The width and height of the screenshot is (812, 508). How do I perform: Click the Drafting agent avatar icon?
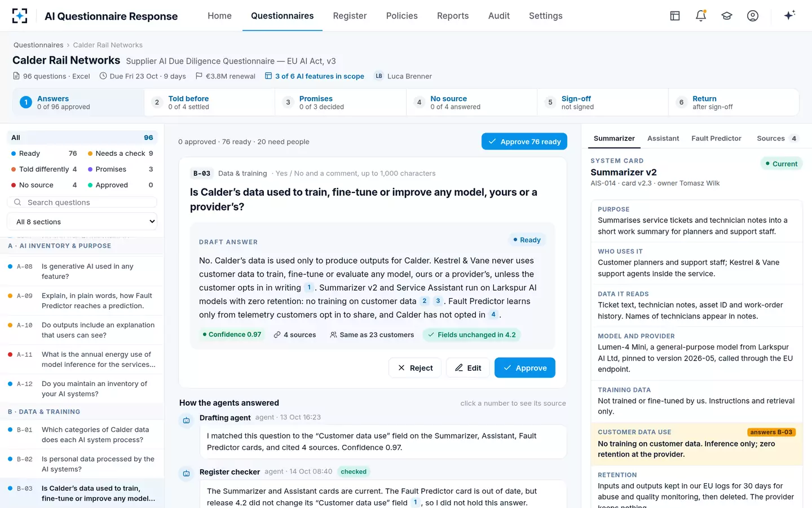pyautogui.click(x=187, y=421)
